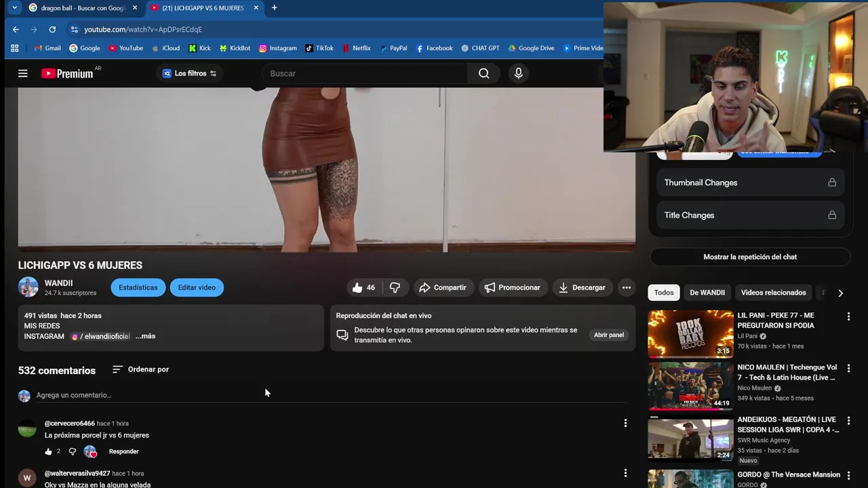Expand locked Thumbnail Changes section
This screenshot has width=868, height=488.
coord(750,182)
